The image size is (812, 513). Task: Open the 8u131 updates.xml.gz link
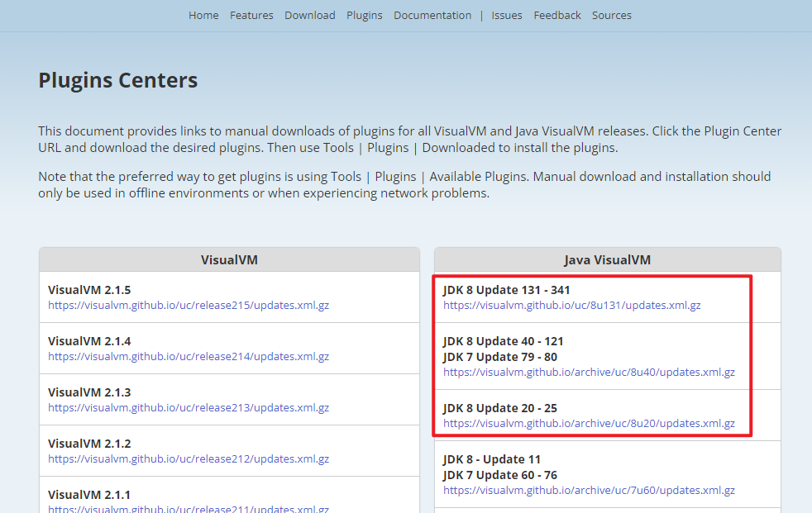point(572,305)
